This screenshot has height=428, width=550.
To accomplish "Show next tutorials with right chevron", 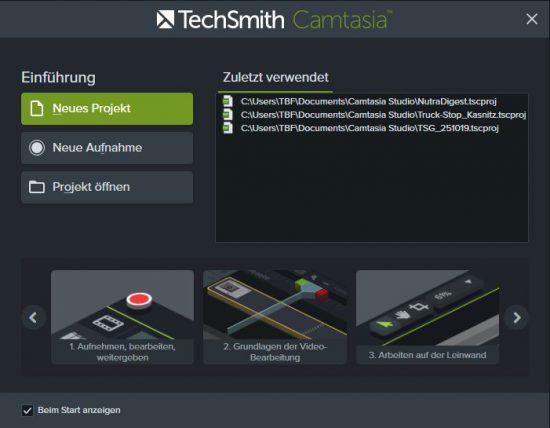I will pyautogui.click(x=516, y=318).
